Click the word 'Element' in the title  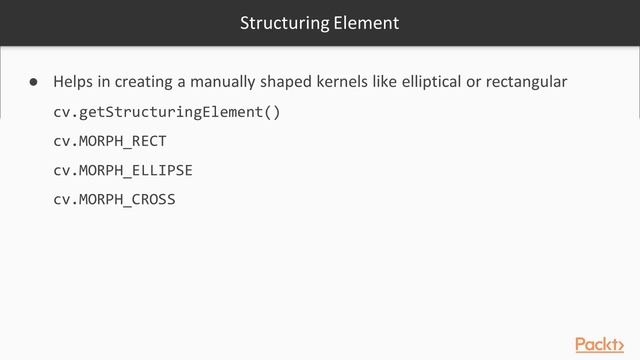point(366,23)
